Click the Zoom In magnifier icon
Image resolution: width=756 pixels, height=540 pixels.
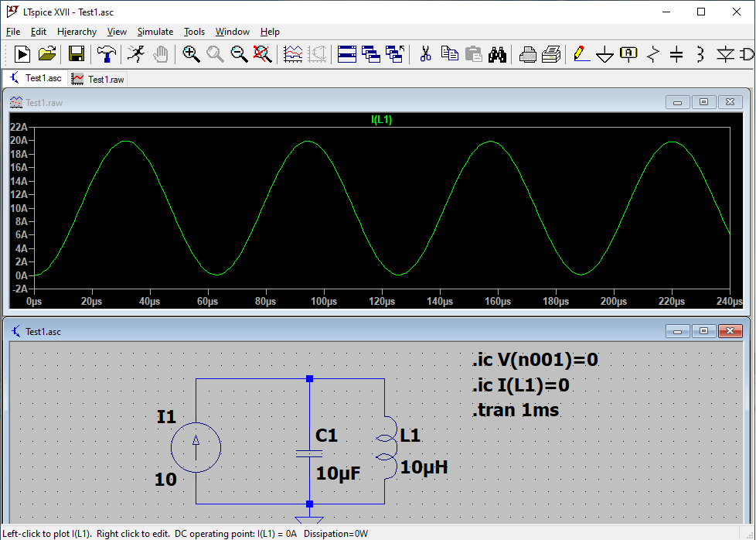tap(191, 54)
